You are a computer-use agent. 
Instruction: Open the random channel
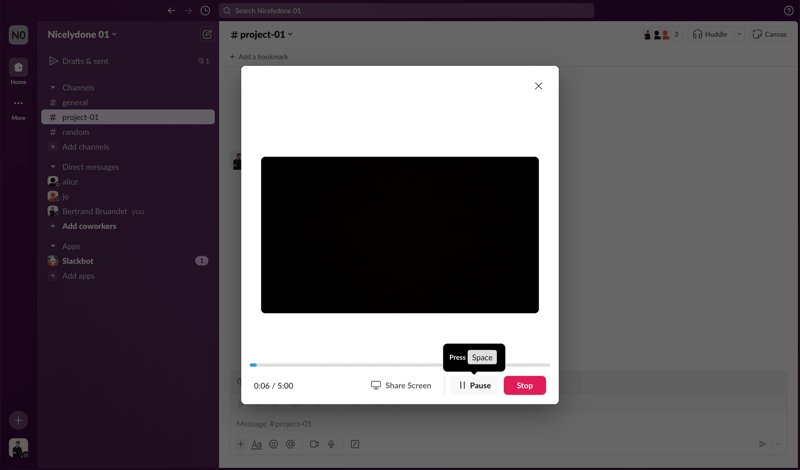(128, 132)
